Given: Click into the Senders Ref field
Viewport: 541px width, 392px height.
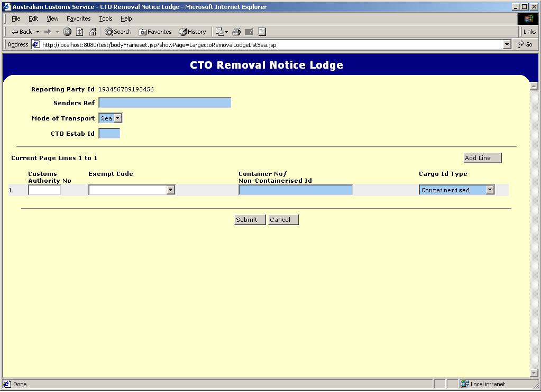Looking at the screenshot, I should (165, 102).
